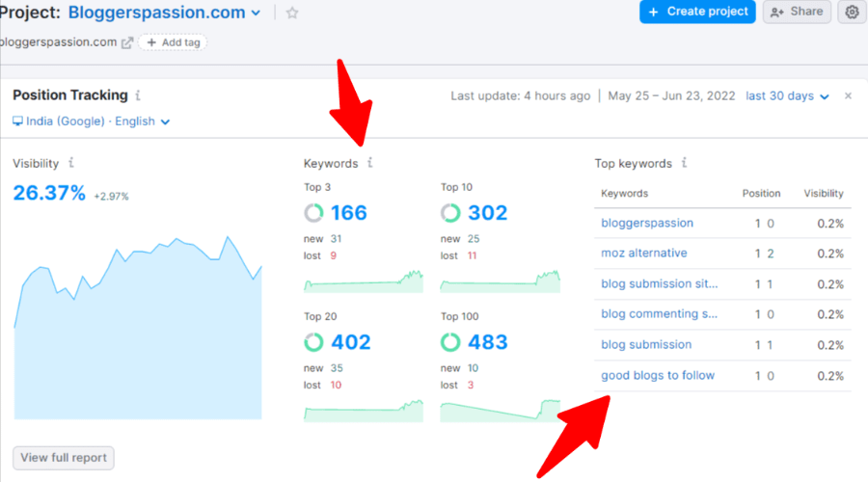Click the Top 20 keyword count 402
The width and height of the screenshot is (868, 482).
point(351,342)
